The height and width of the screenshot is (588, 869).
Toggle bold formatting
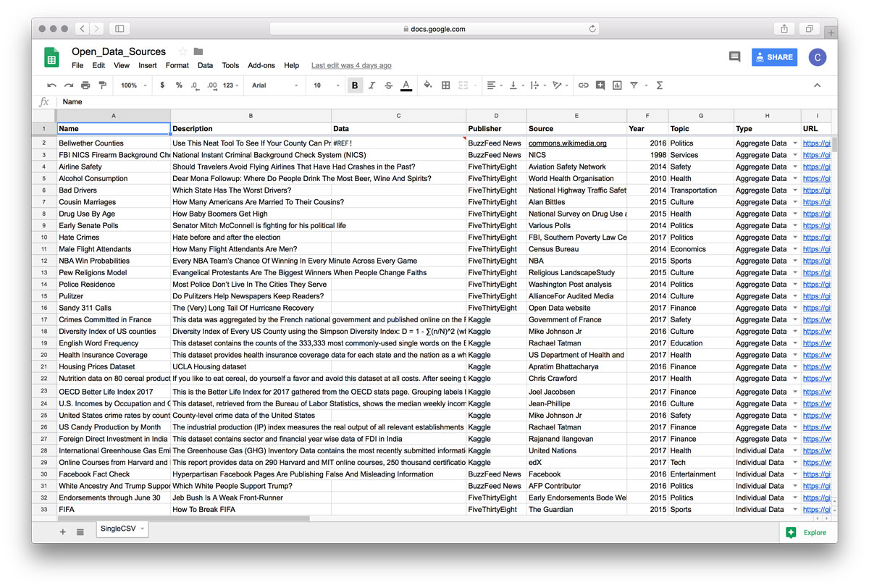(355, 85)
